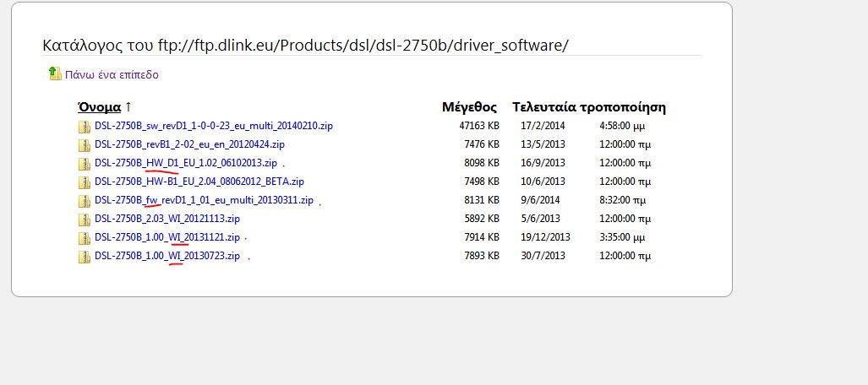Image resolution: width=868 pixels, height=385 pixels.
Task: Click the time 8:32:00 πμ
Action: point(622,200)
